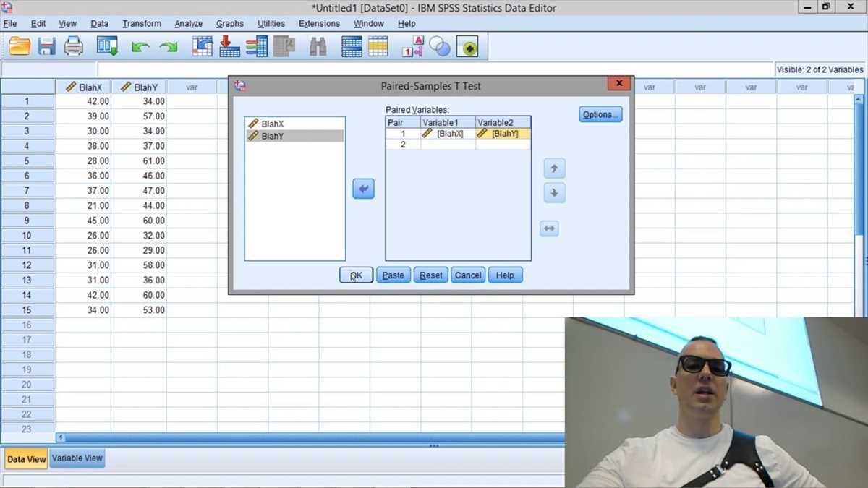The height and width of the screenshot is (488, 868).
Task: Switch to the Variable View tab
Action: (77, 458)
